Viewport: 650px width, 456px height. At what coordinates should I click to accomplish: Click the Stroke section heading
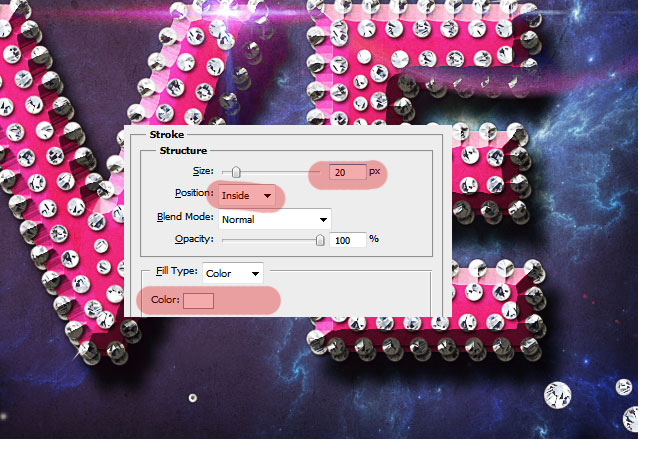[167, 135]
